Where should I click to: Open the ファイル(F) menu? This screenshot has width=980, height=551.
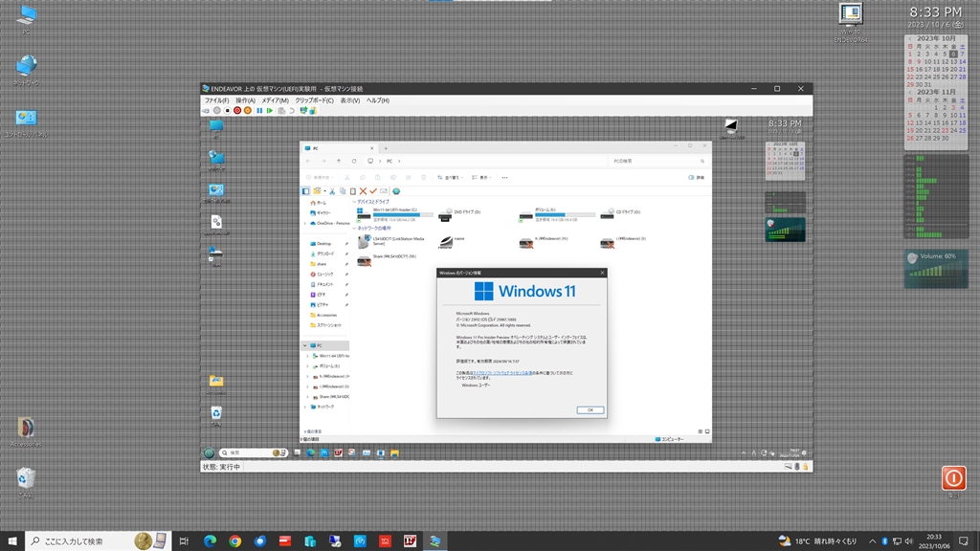click(217, 99)
